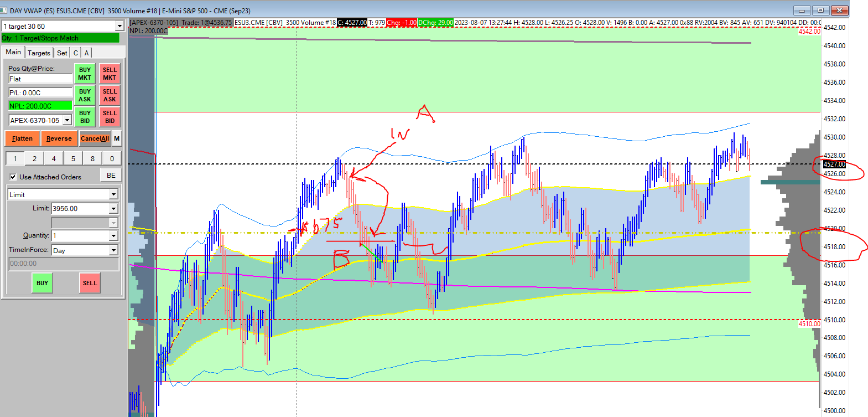Click 'Chg: -1.00' in chart header
The width and height of the screenshot is (868, 417).
pyautogui.click(x=402, y=23)
